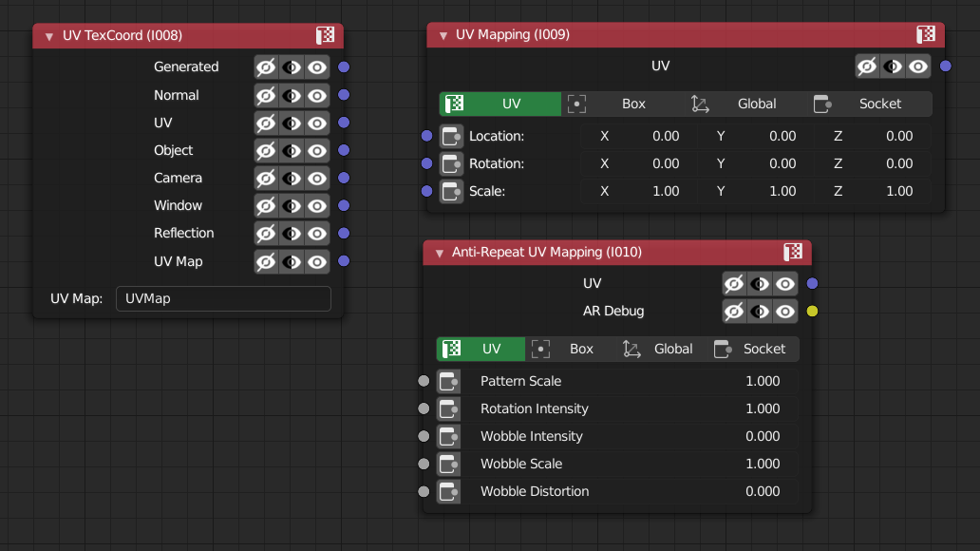
Task: Click socket icon beside Pattern Scale
Action: (449, 382)
